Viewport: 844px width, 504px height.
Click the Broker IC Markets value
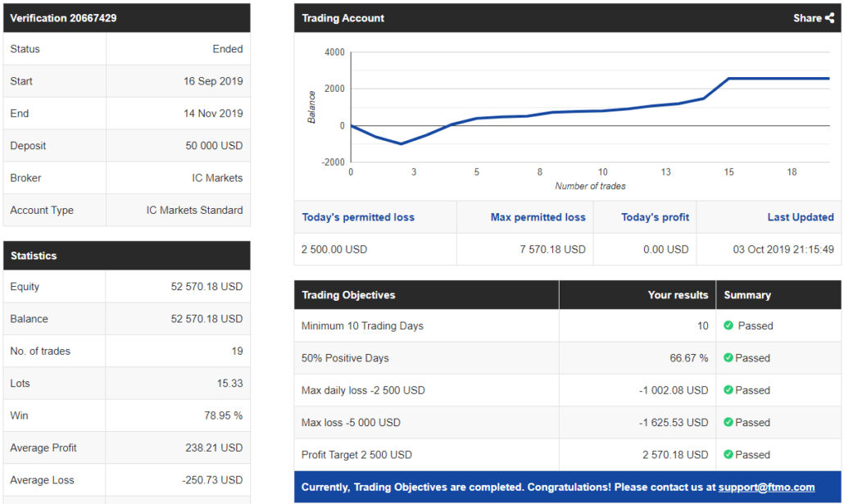point(217,178)
